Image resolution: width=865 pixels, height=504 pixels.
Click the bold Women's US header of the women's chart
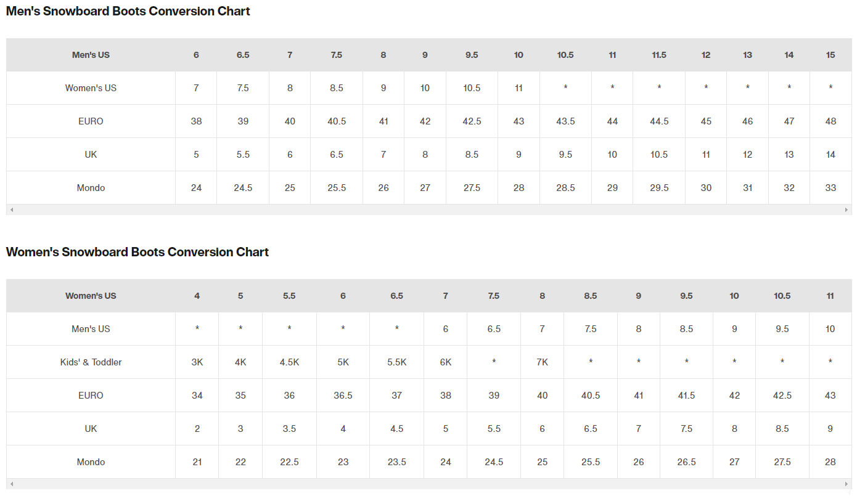[x=91, y=296]
